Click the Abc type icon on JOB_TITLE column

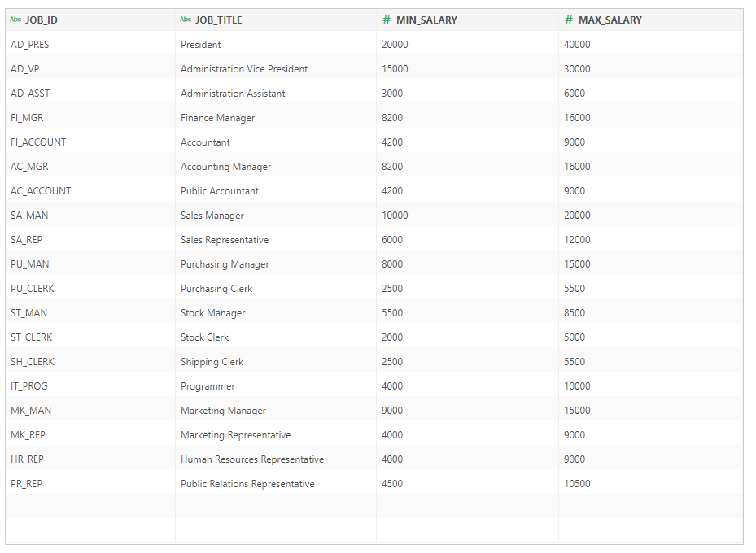[x=185, y=19]
